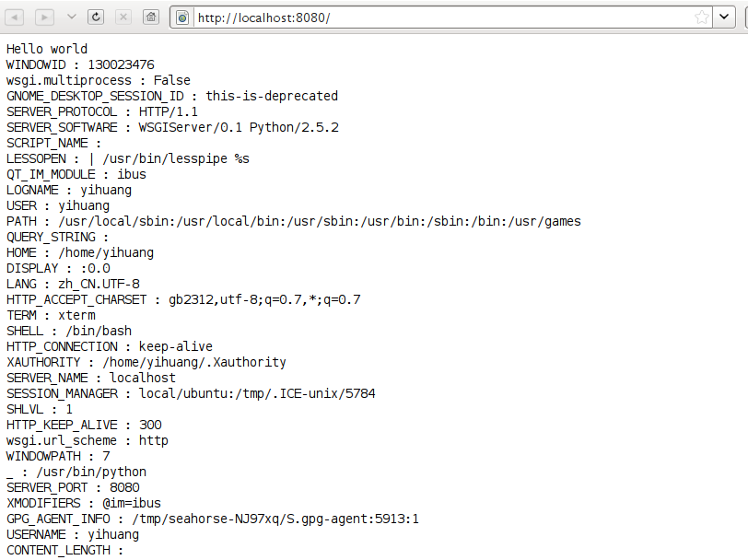Reload the localhost page
This screenshot has height=560, width=748.
pyautogui.click(x=97, y=17)
